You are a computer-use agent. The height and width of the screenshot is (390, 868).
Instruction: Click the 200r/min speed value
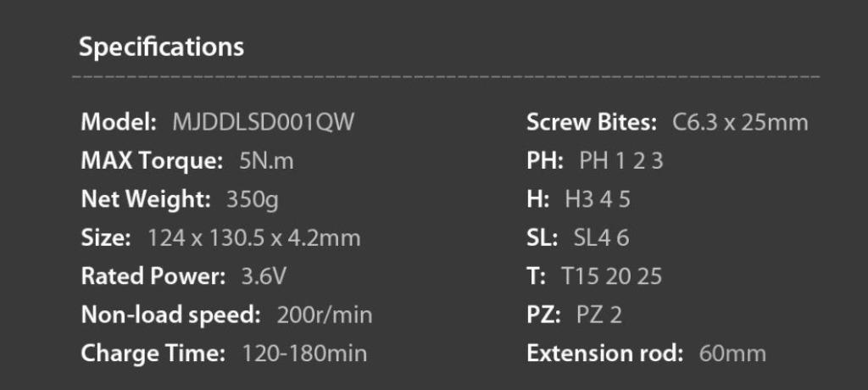325,315
